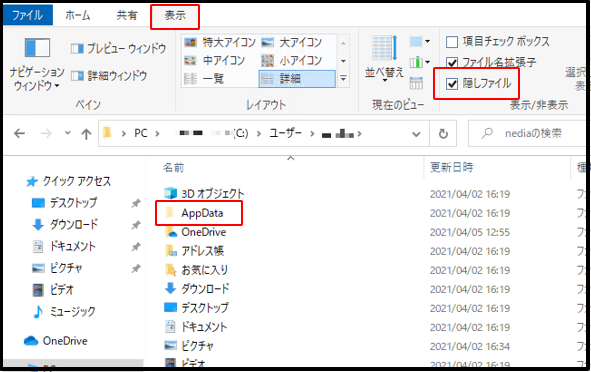Sort by 名前 column header
This screenshot has width=591, height=372.
point(173,167)
